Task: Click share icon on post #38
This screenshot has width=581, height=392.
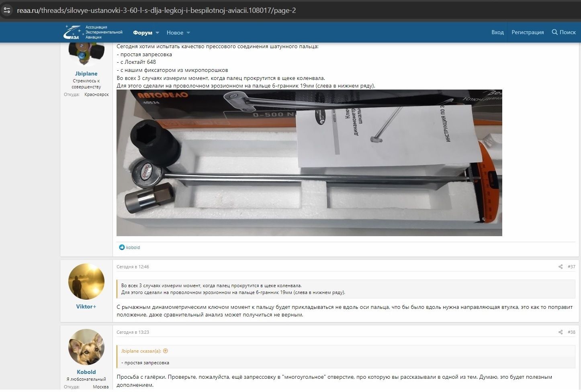Action: click(561, 332)
